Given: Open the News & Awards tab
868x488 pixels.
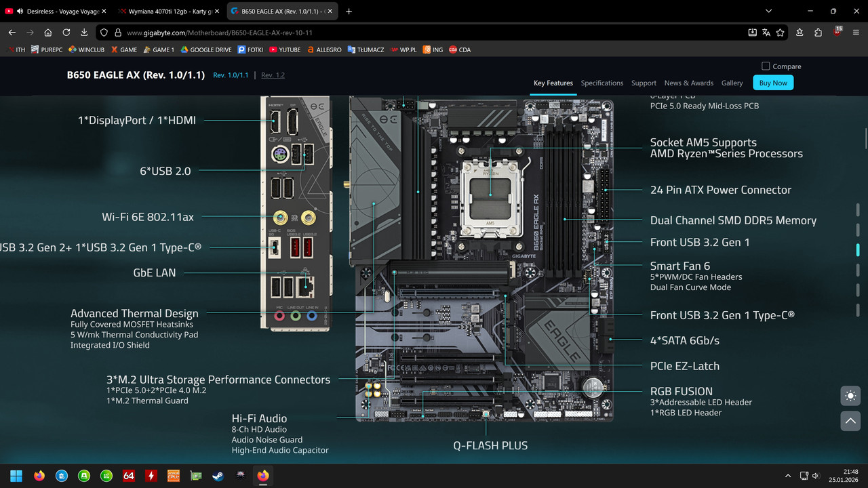Looking at the screenshot, I should [x=689, y=83].
